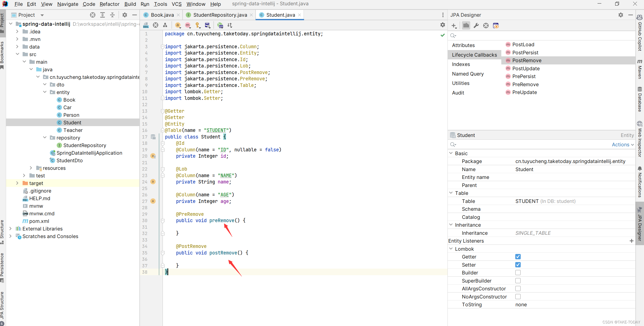Click the locate target icon in Project panel
This screenshot has width=644, height=326.
coord(93,15)
